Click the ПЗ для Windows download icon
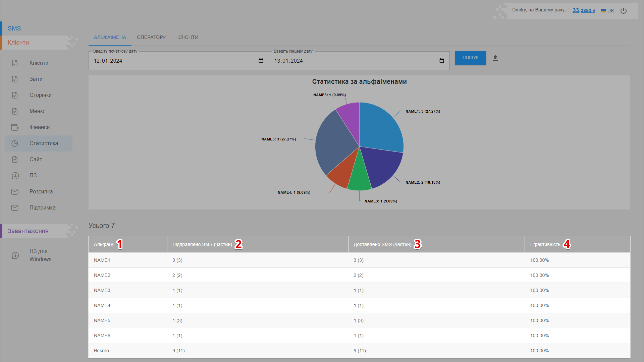The width and height of the screenshot is (644, 362). click(x=15, y=255)
